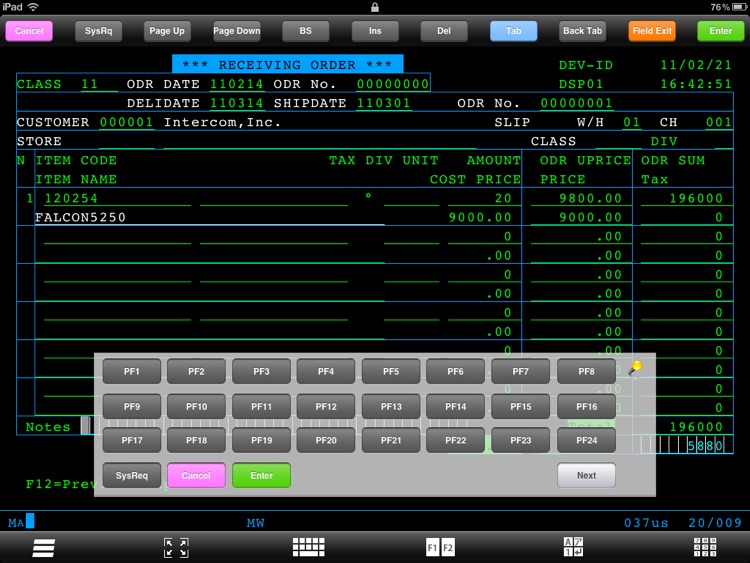Select the PF10 function key
Image resolution: width=750 pixels, height=563 pixels.
tap(196, 407)
